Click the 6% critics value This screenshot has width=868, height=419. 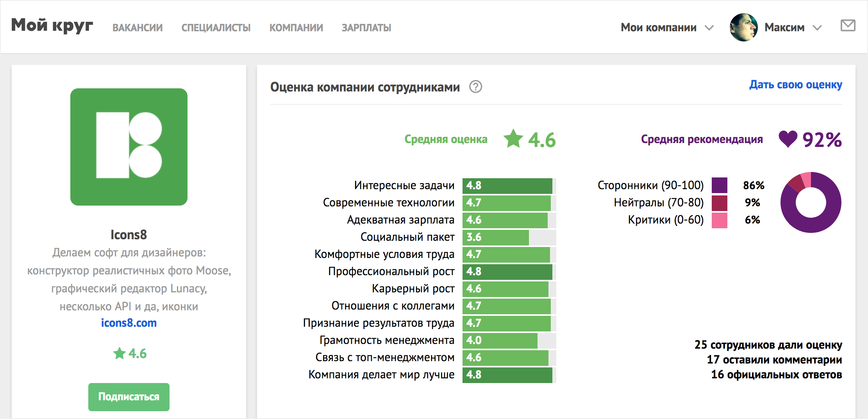[752, 220]
